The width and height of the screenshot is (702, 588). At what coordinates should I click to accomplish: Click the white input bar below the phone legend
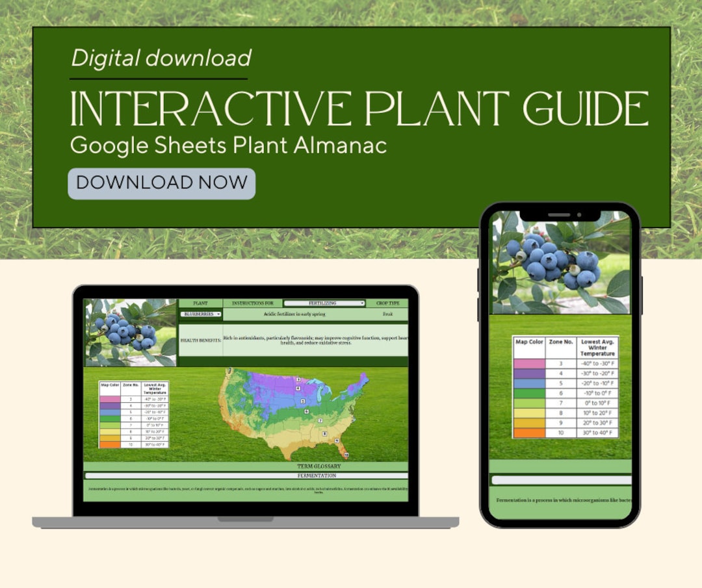[x=562, y=479]
